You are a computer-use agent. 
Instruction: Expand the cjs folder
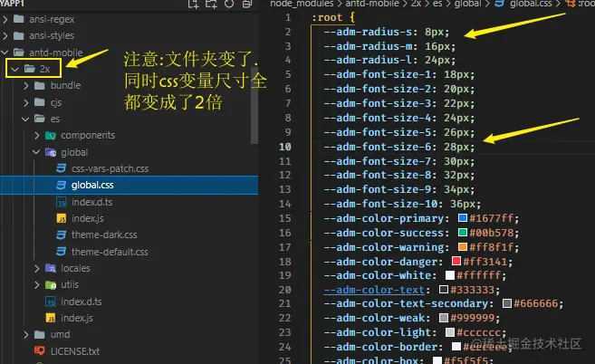point(25,102)
